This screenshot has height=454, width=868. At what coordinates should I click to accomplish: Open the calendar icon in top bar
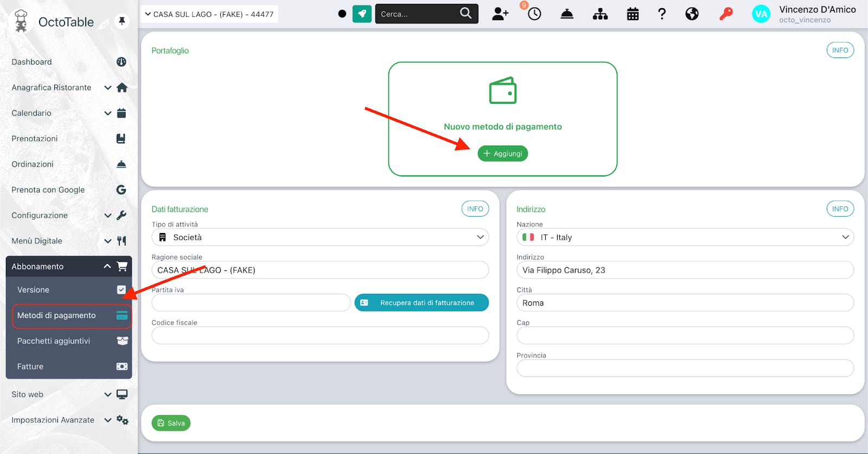click(633, 14)
